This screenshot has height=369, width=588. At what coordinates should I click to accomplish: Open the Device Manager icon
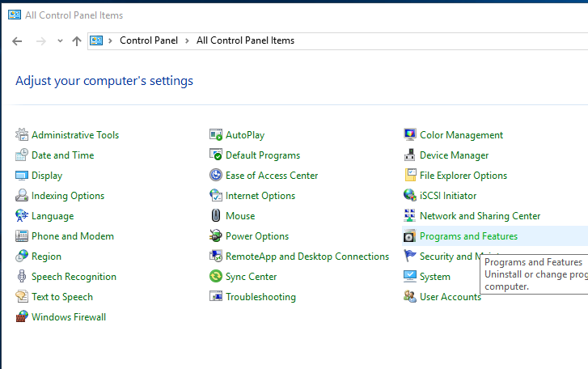pos(410,155)
